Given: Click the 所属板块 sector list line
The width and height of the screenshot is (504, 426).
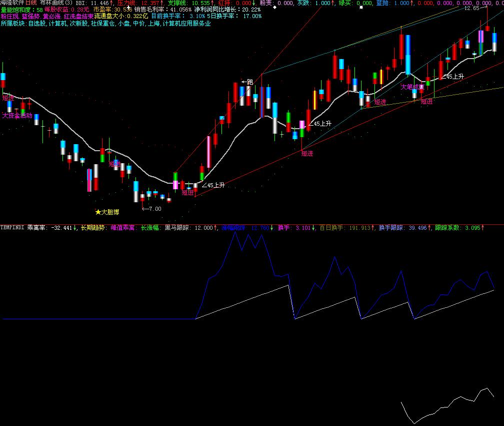Looking at the screenshot, I should pyautogui.click(x=106, y=24).
